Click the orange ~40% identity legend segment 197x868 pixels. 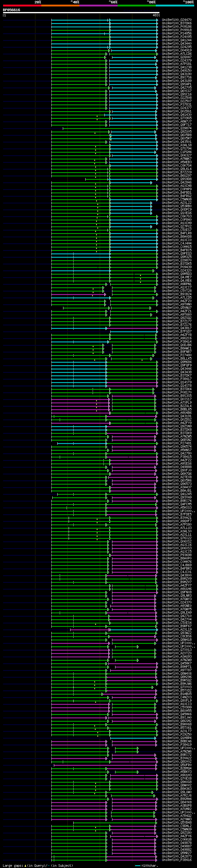(60, 6)
